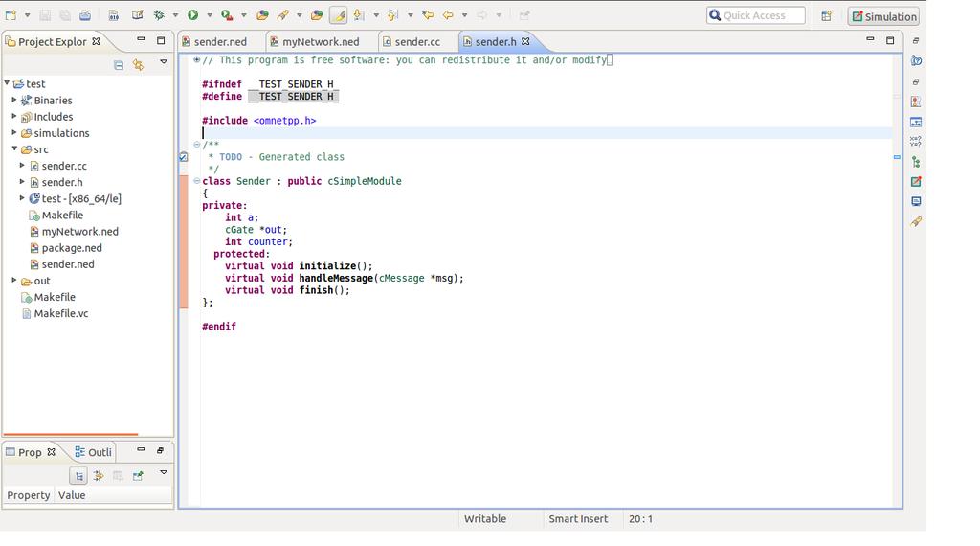Click the Next Annotation arrow icon
This screenshot has height=546, width=980.
point(359,15)
